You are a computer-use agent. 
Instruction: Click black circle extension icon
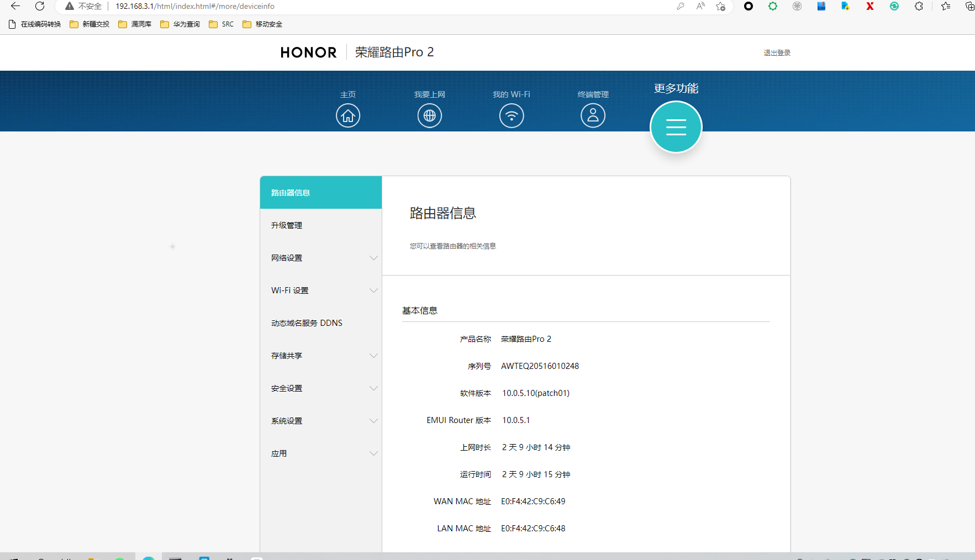click(x=749, y=6)
